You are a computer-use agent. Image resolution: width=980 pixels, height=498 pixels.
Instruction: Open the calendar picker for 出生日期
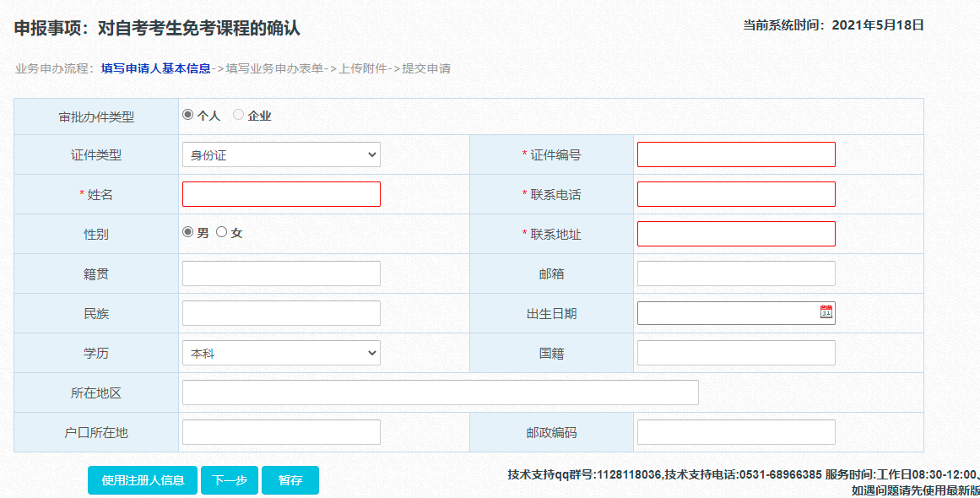pos(826,312)
